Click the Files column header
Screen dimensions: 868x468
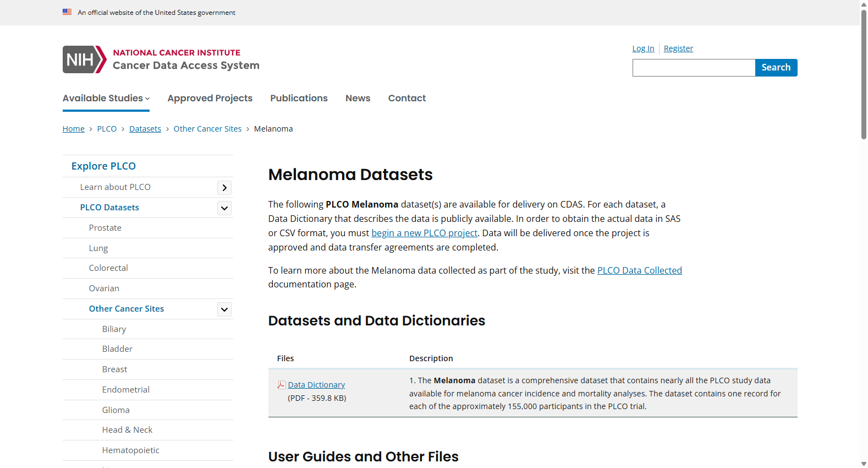(285, 358)
